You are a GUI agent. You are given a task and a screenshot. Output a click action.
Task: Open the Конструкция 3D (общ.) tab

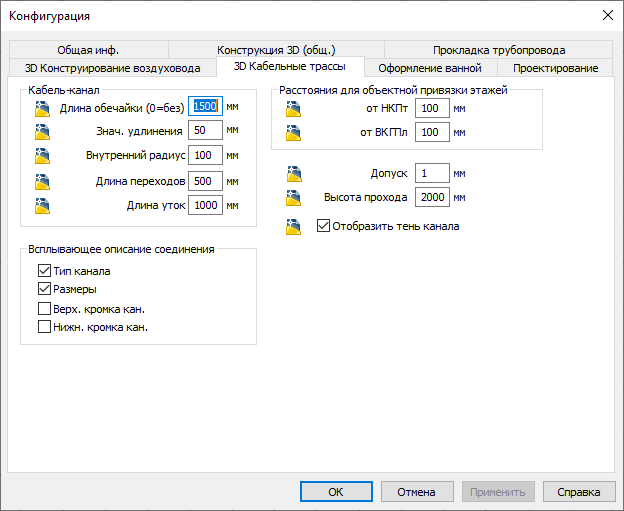276,50
